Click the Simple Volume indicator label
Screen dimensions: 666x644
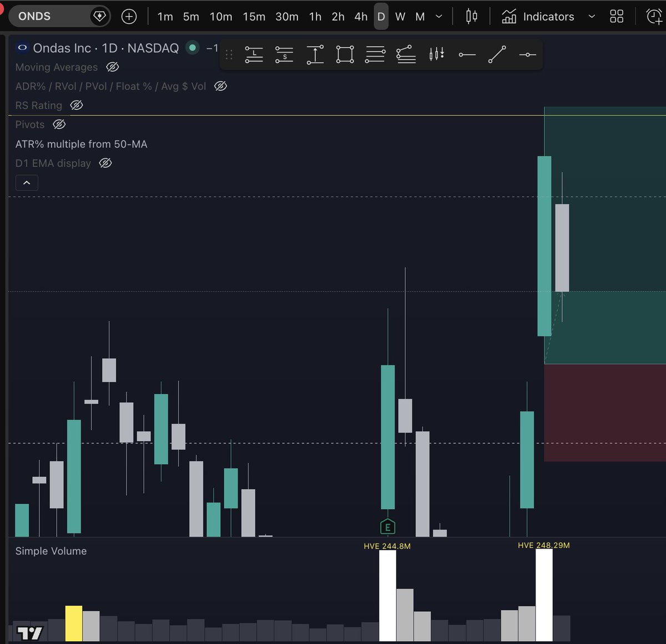pos(51,551)
